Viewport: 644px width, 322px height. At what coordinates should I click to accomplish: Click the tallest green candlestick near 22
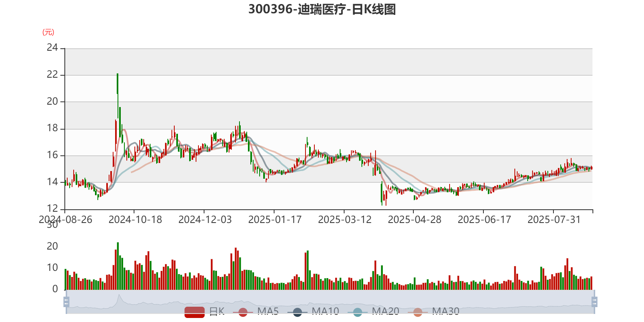(118, 96)
